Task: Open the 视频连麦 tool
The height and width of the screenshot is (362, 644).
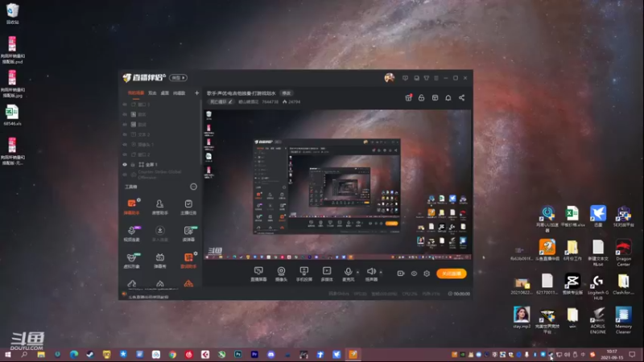Action: point(131,233)
